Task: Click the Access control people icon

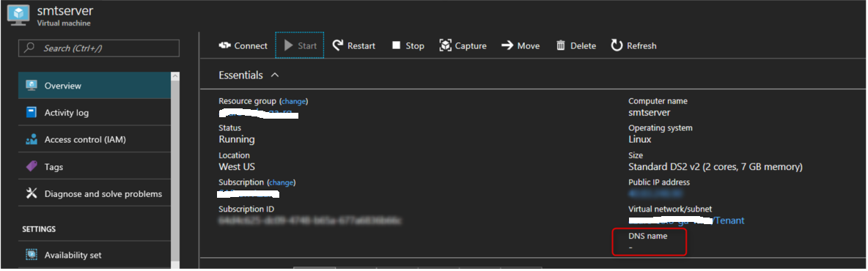Action: coord(32,140)
